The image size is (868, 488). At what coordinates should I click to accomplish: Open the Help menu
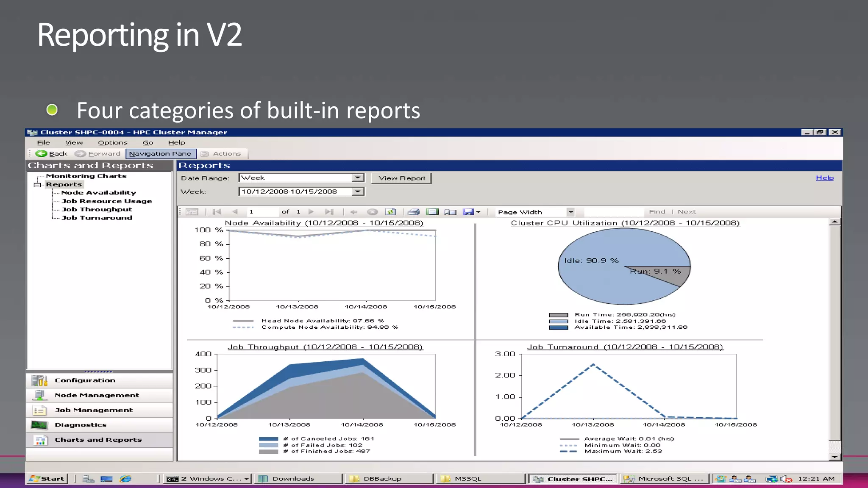[176, 143]
